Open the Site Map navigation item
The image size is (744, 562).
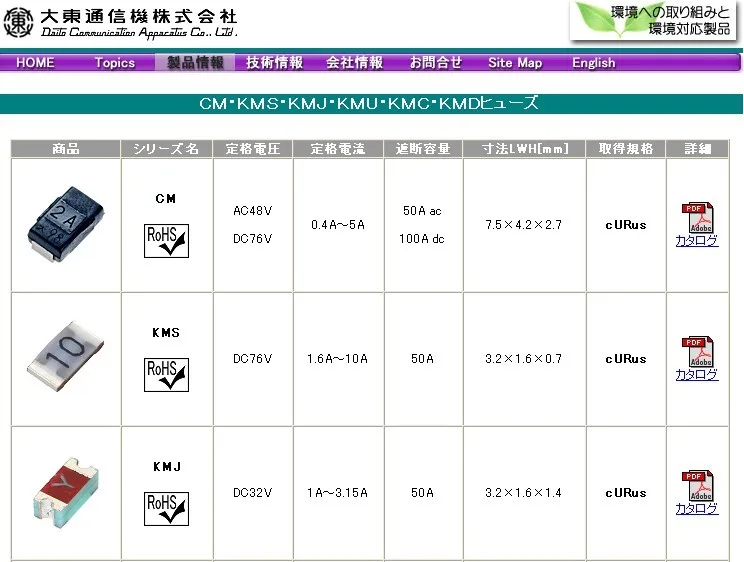515,63
